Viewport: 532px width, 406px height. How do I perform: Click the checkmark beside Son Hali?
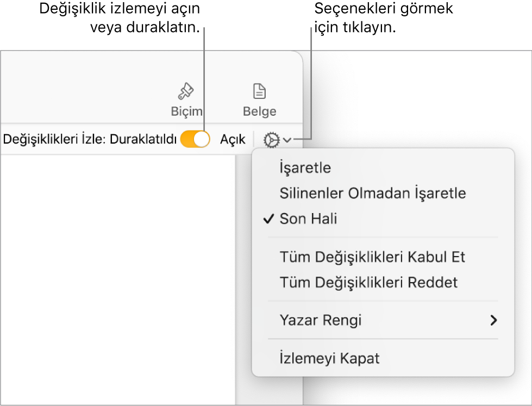coord(268,219)
